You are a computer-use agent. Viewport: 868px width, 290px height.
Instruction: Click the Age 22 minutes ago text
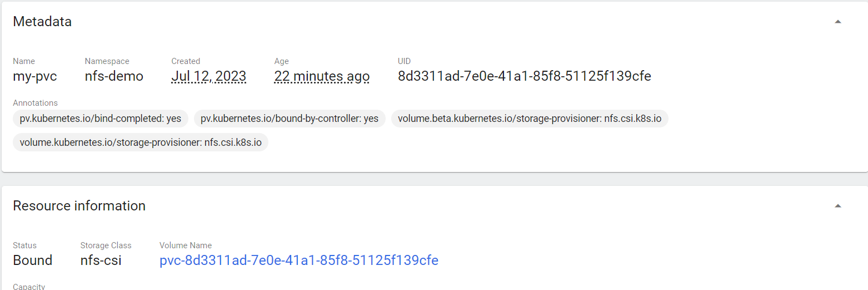(x=322, y=76)
